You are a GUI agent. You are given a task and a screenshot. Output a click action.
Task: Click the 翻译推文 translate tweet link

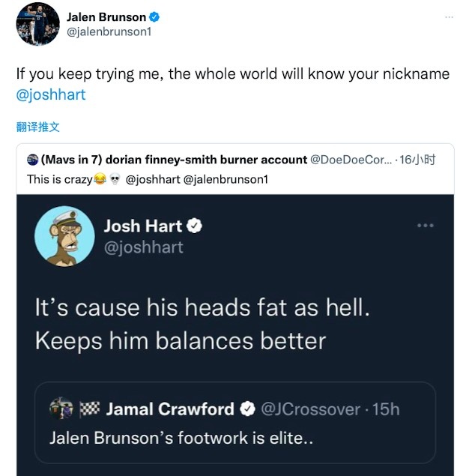tap(38, 127)
